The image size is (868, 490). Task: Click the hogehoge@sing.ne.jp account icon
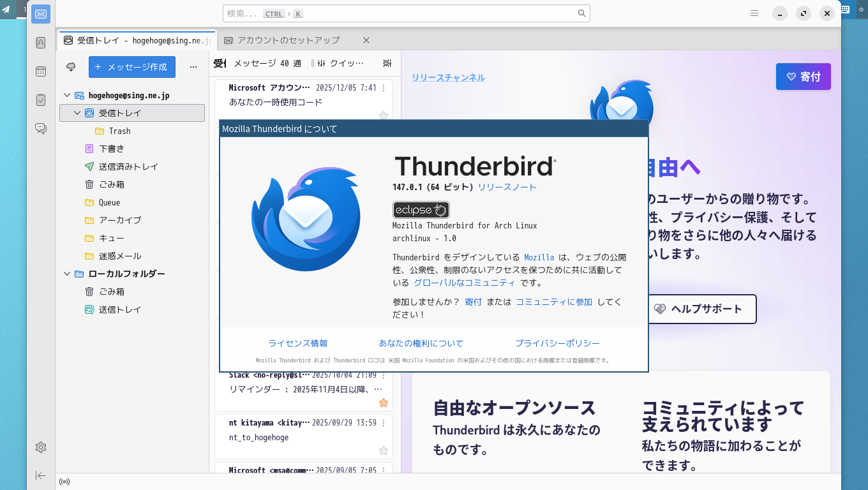pyautogui.click(x=80, y=96)
